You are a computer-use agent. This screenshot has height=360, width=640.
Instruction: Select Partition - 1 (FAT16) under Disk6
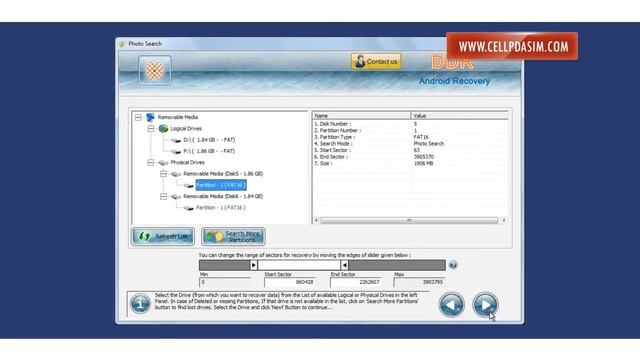pos(221,208)
